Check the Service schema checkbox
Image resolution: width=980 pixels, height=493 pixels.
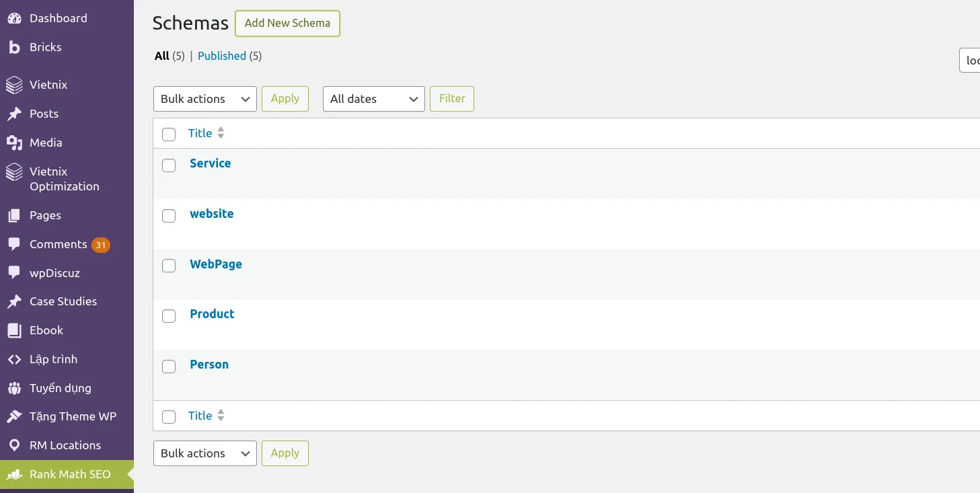click(x=169, y=165)
